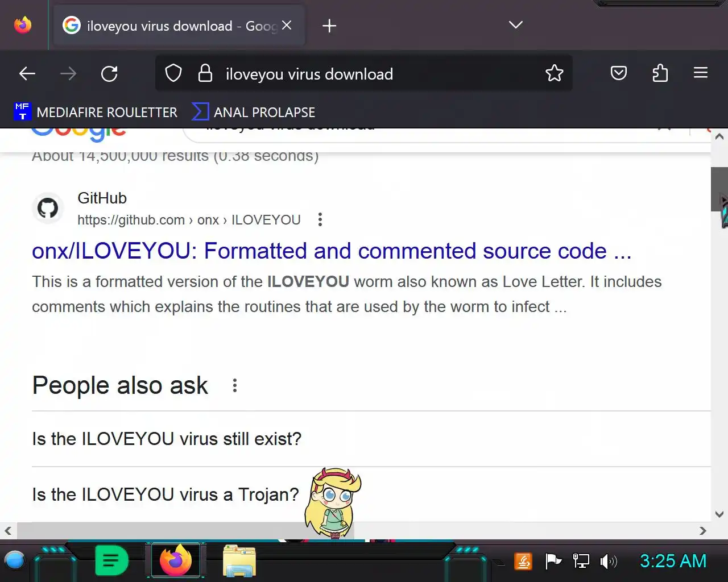728x582 pixels.
Task: Open the Java tray icon
Action: pos(523,562)
